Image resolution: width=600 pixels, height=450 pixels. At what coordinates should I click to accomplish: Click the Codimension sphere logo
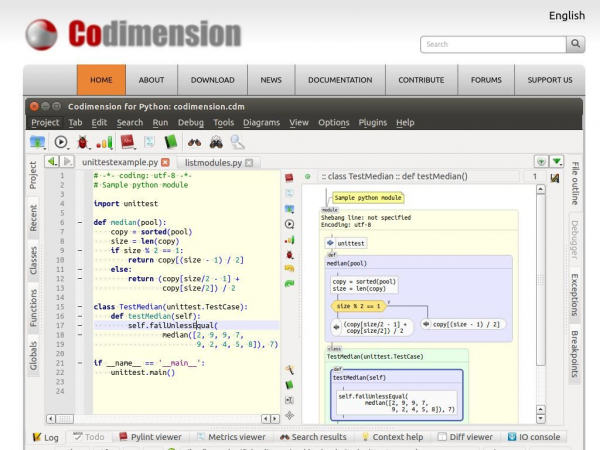click(41, 34)
